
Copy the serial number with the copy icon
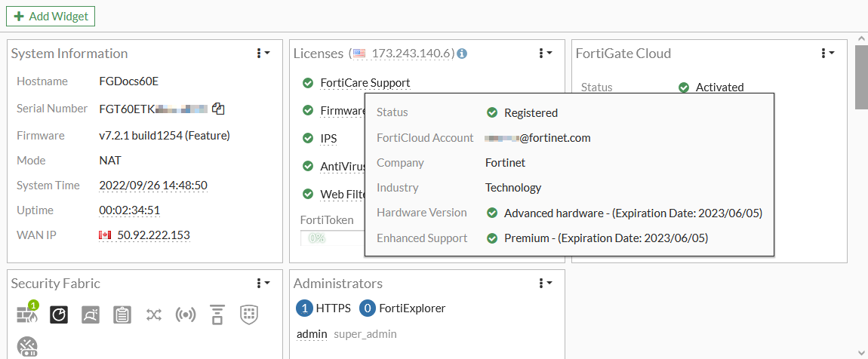218,109
